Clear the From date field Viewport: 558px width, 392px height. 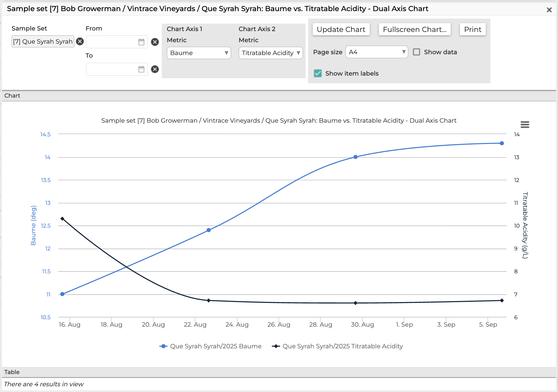click(x=155, y=42)
